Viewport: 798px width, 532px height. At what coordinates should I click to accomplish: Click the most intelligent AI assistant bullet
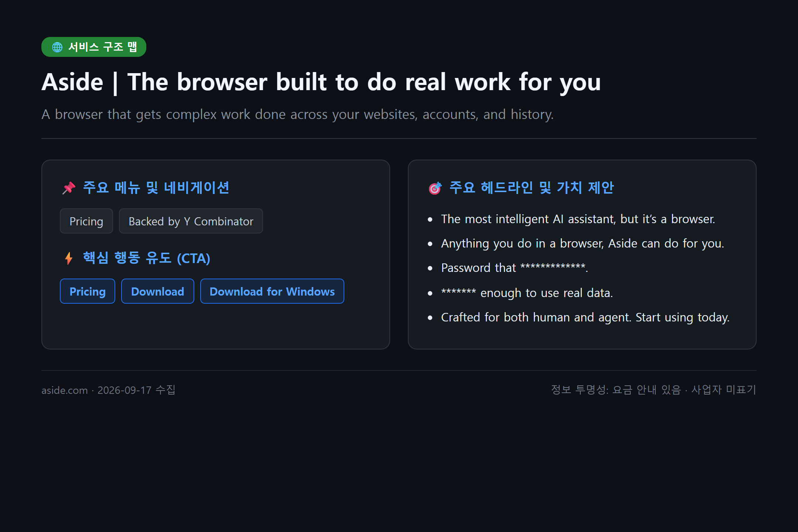(578, 219)
